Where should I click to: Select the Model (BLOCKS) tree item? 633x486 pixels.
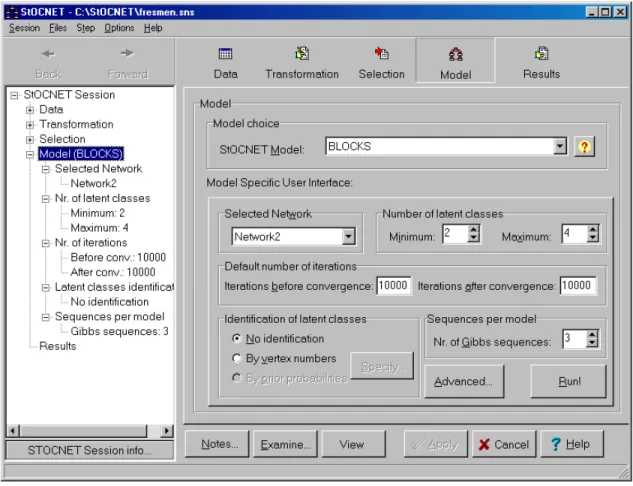pos(81,154)
